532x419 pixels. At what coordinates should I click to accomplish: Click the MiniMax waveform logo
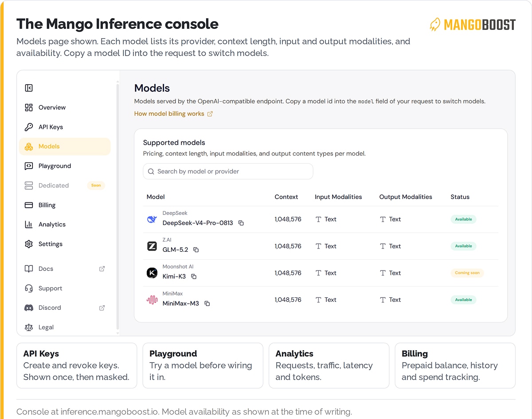point(152,300)
